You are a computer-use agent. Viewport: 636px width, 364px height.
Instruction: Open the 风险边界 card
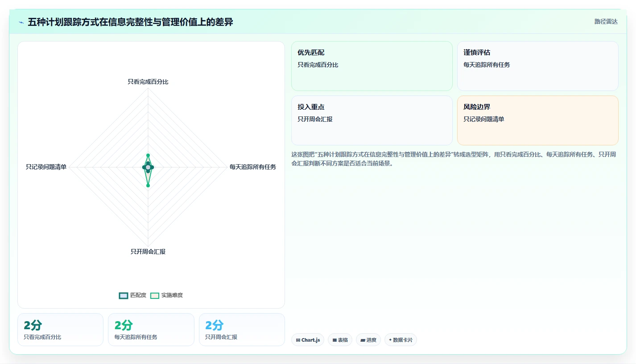click(x=538, y=120)
